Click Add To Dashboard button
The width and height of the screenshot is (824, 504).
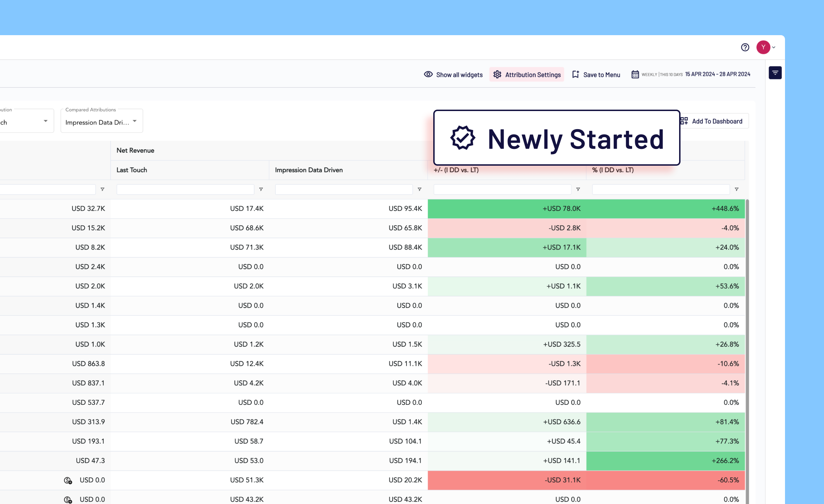(x=711, y=121)
